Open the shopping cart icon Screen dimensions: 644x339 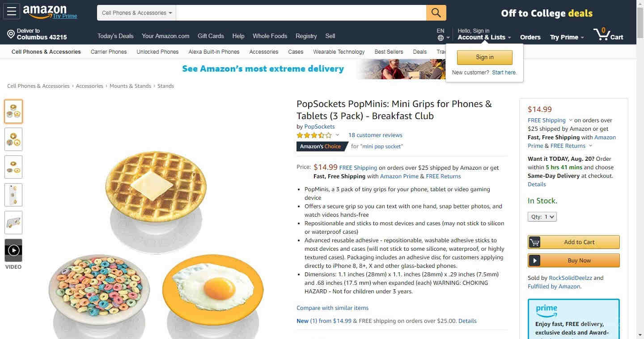pos(608,34)
